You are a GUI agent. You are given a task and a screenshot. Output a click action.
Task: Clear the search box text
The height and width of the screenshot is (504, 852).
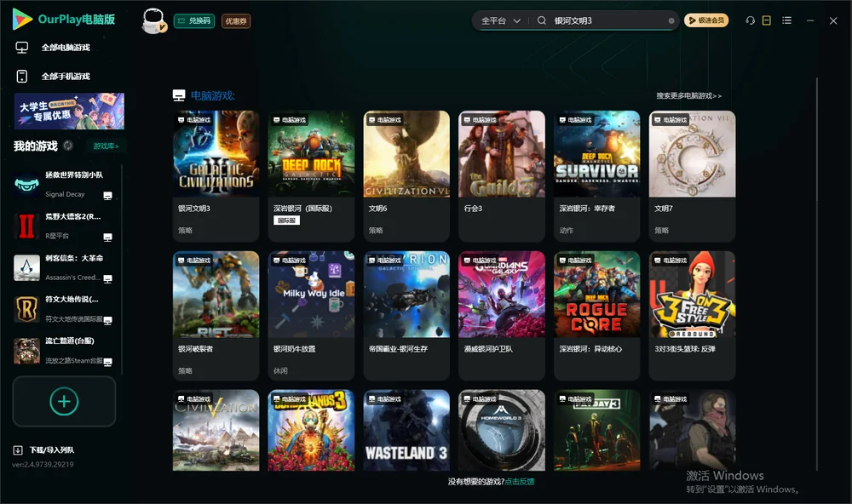[671, 20]
